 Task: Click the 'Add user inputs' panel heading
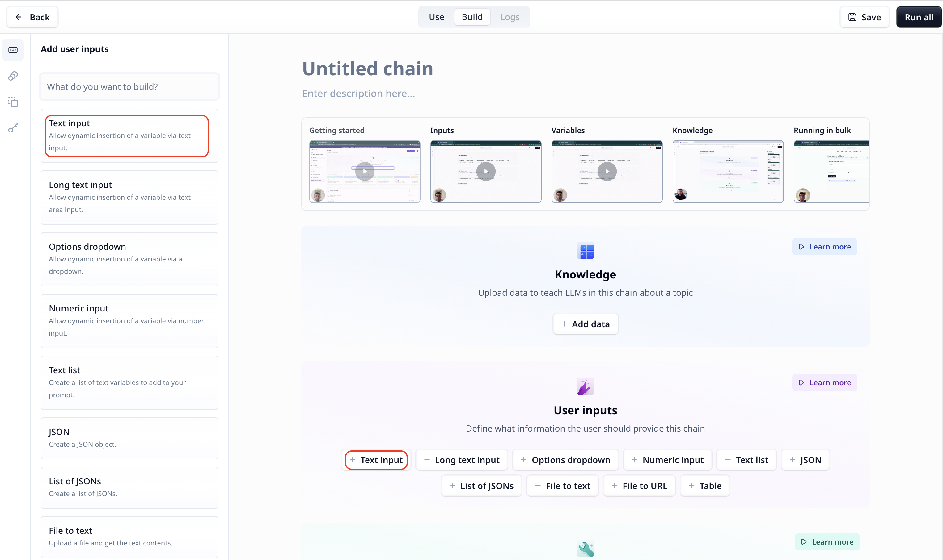click(x=75, y=49)
